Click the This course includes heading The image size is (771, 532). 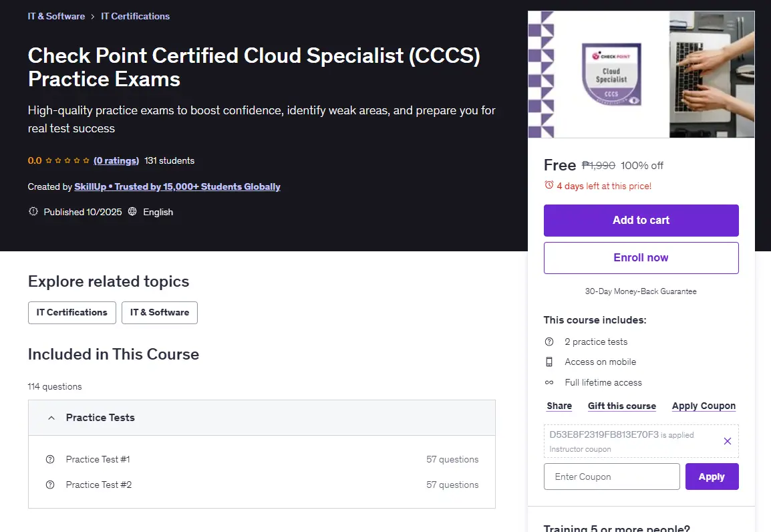[x=595, y=320]
